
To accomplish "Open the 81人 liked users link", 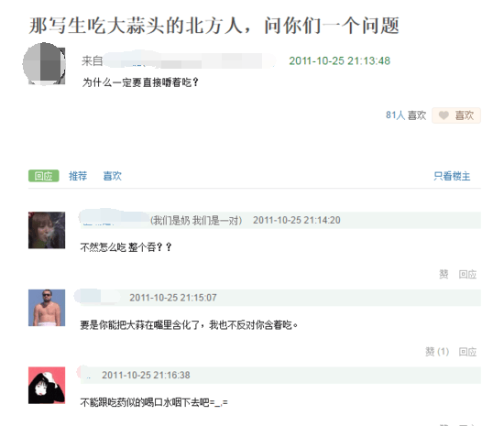I will coord(395,115).
